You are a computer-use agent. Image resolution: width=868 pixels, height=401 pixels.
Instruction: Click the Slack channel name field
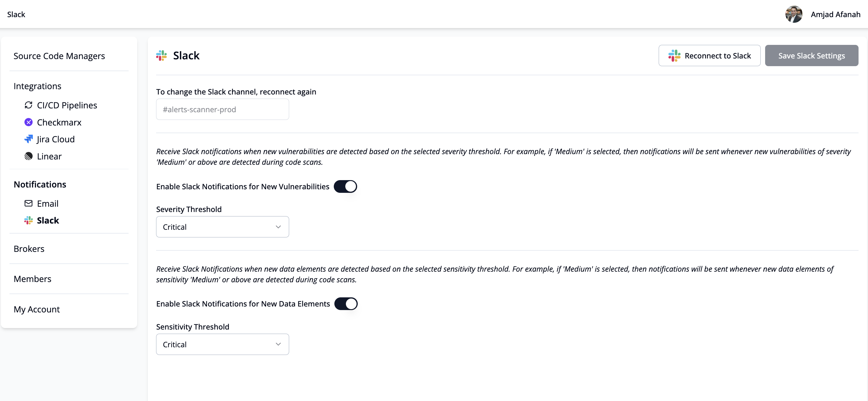(222, 110)
